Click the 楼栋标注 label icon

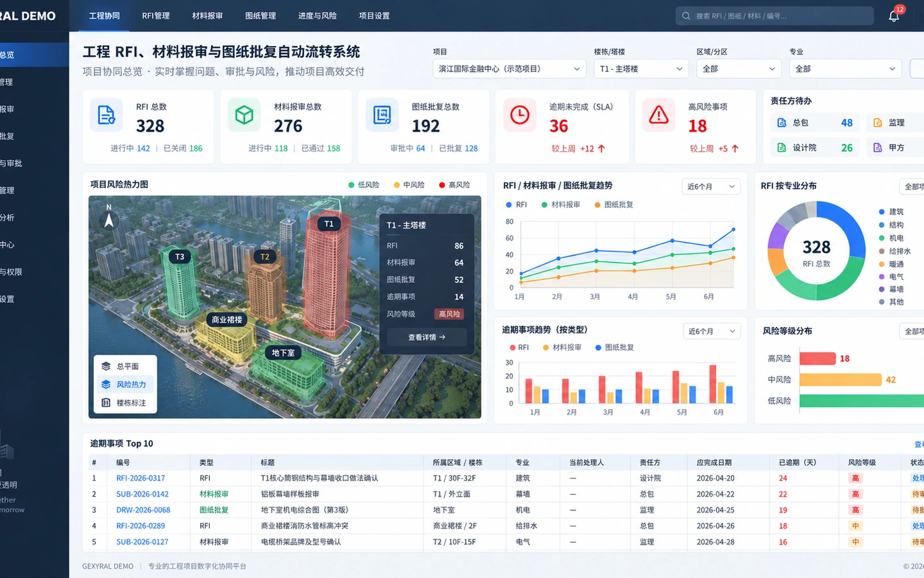point(106,403)
